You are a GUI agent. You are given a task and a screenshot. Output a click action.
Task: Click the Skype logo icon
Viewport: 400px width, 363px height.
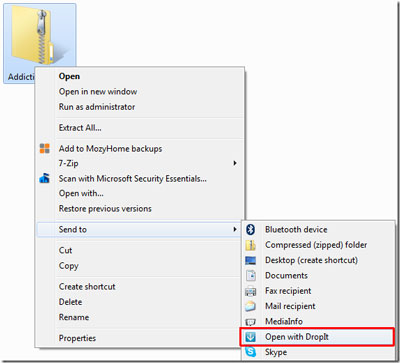pos(251,352)
